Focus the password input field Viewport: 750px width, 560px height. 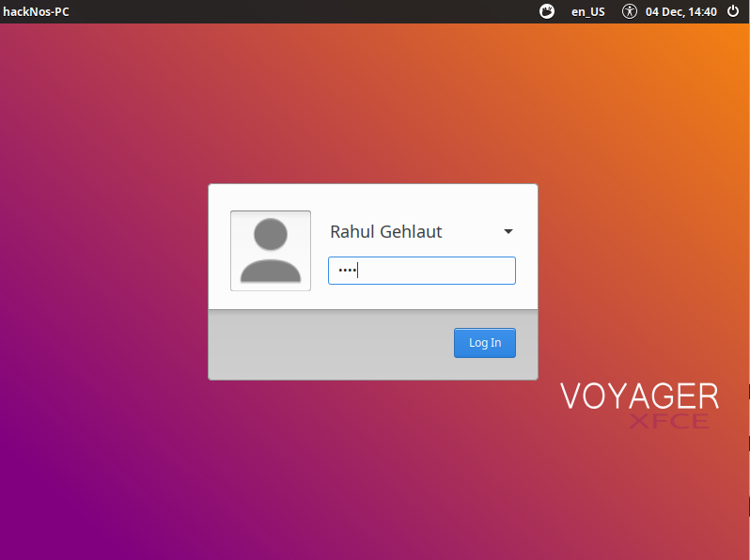[x=421, y=271]
